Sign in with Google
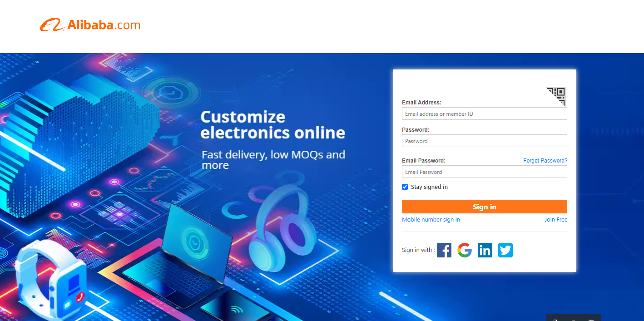 [x=465, y=250]
